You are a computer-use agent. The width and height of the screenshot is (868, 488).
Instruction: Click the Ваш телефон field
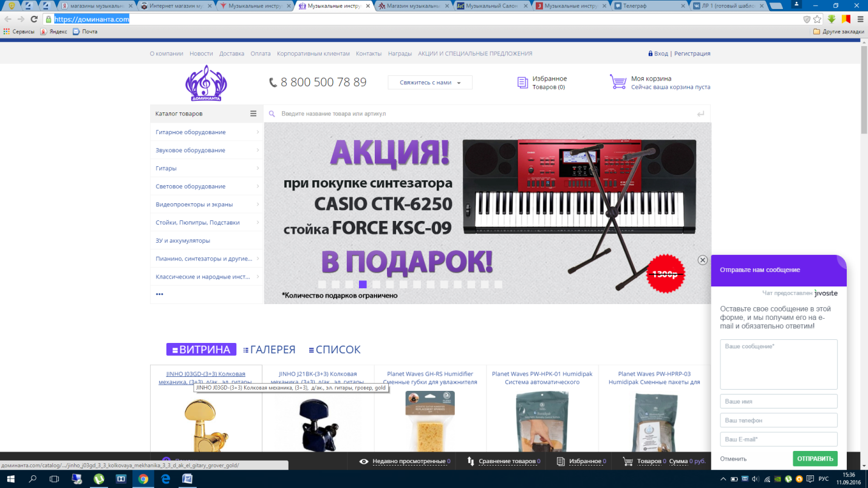(x=779, y=420)
